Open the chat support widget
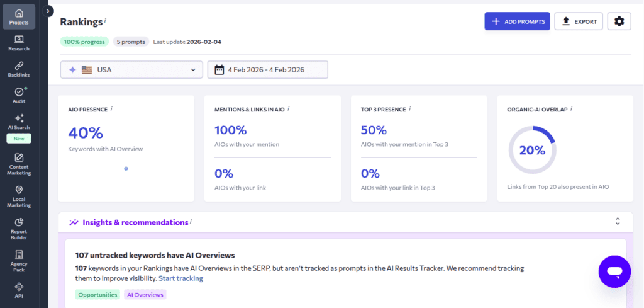This screenshot has height=308, width=644. [614, 271]
